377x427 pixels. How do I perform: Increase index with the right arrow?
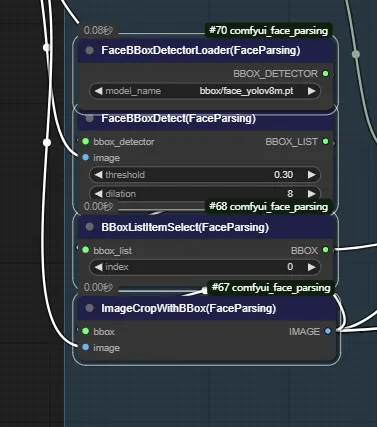311,267
